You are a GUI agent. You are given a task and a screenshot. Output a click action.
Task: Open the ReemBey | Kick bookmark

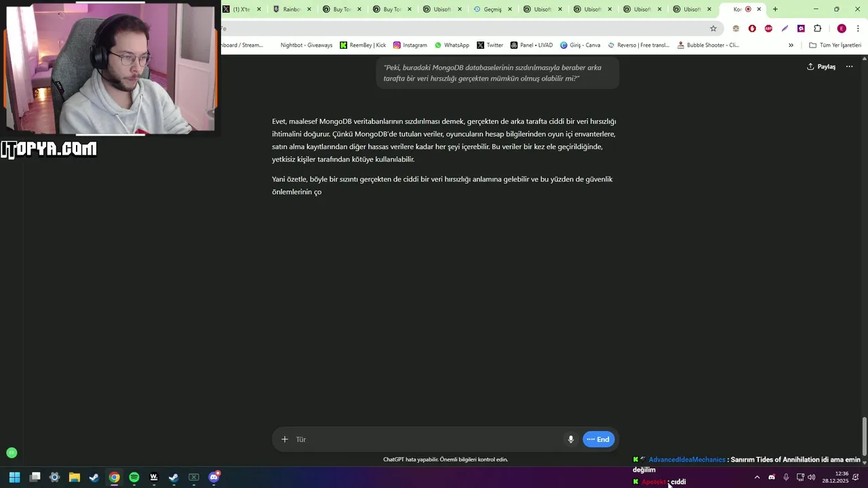click(363, 45)
